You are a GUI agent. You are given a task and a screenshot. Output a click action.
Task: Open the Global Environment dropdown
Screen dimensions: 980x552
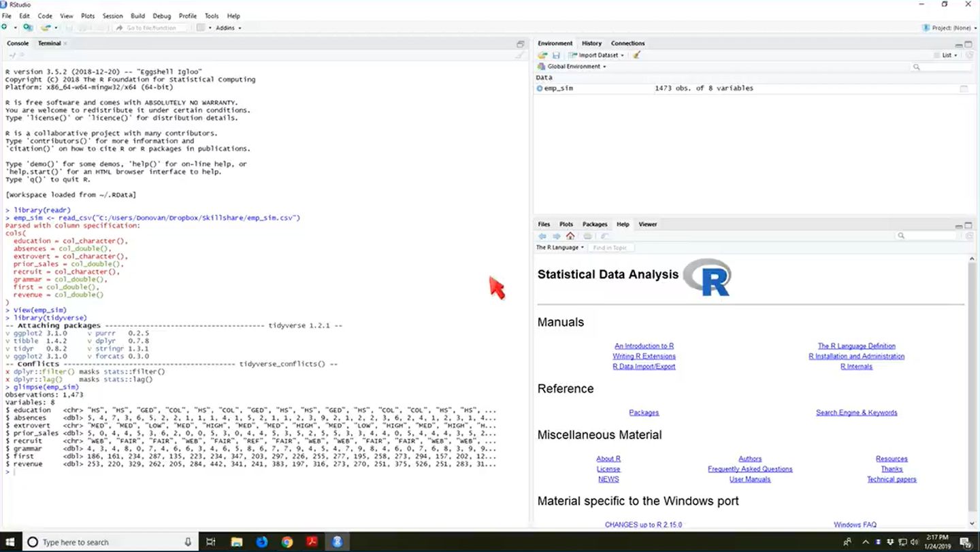click(572, 66)
